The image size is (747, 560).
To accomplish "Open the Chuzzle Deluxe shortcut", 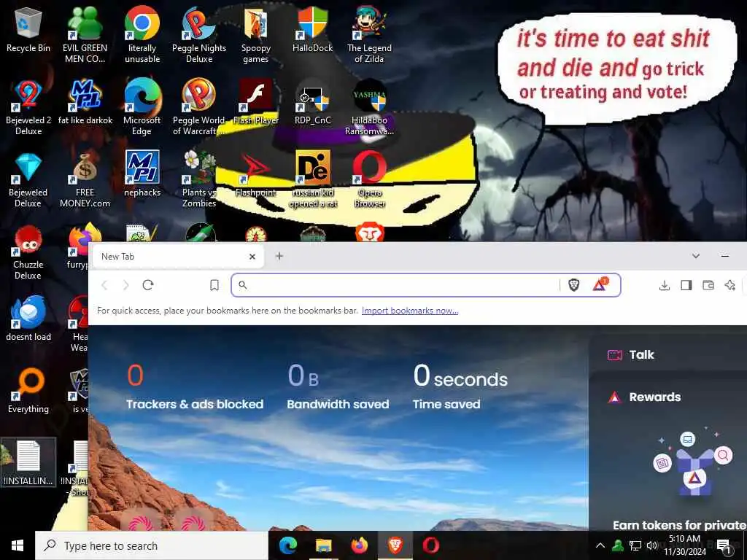I will click(x=28, y=252).
